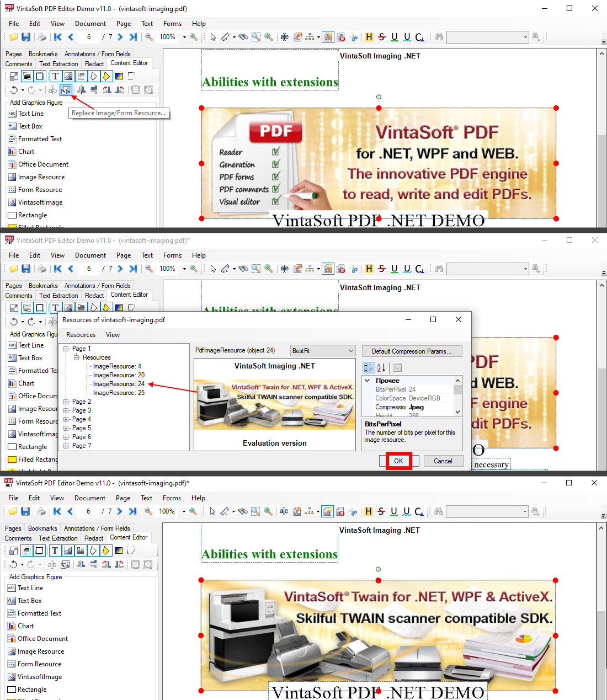Viewport: 607px width, 700px height.
Task: Choose VintasoftImage figure in bottom window
Action: (x=40, y=677)
